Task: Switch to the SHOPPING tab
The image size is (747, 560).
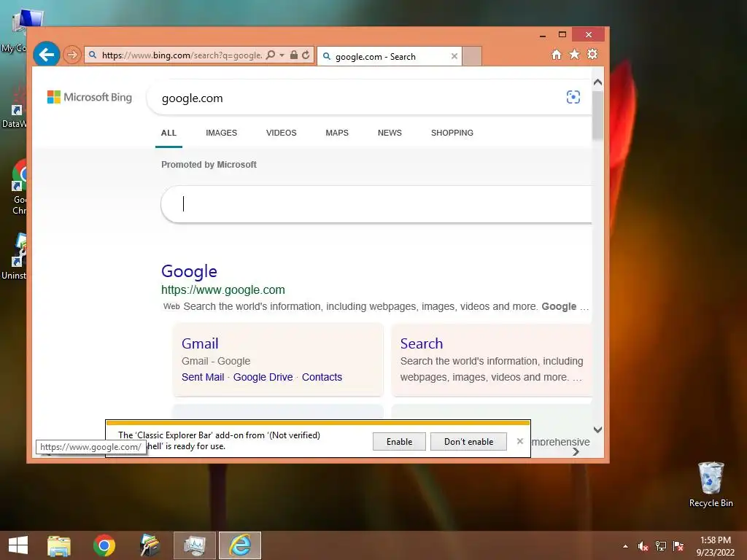Action: coord(452,133)
